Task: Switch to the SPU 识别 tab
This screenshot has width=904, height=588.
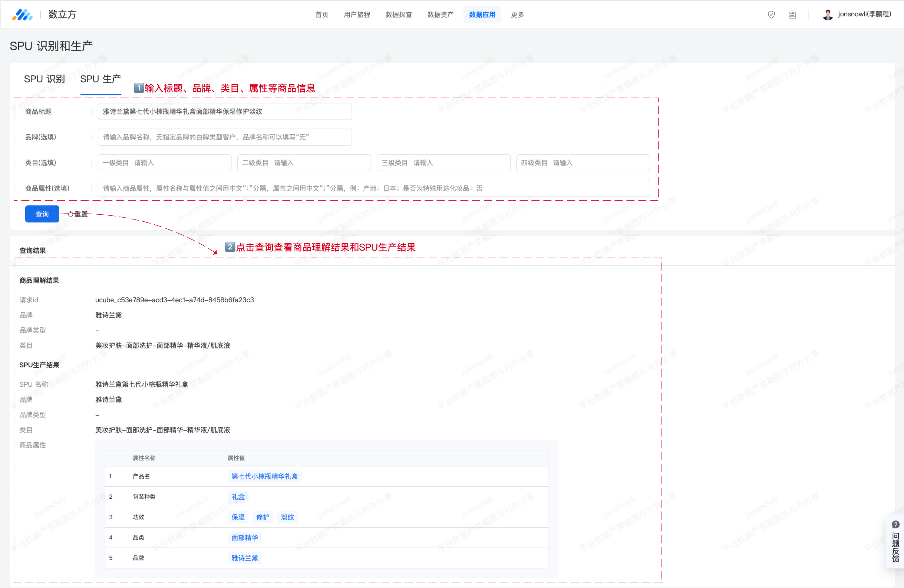Action: pos(44,79)
